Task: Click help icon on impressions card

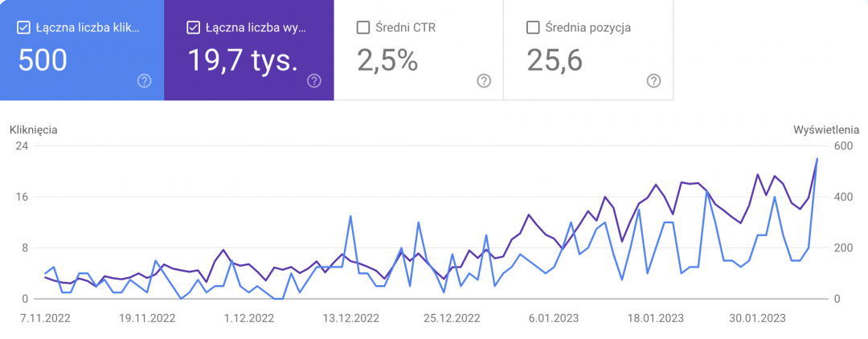Action: click(x=314, y=80)
